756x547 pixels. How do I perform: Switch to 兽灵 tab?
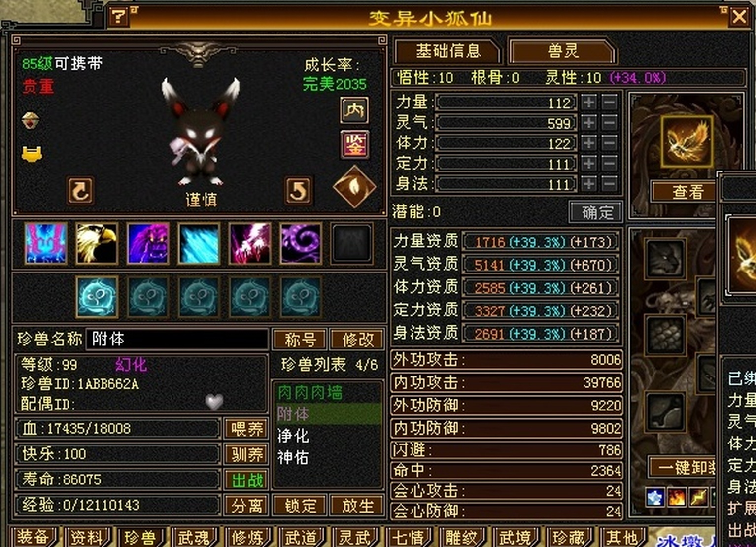pos(562,51)
